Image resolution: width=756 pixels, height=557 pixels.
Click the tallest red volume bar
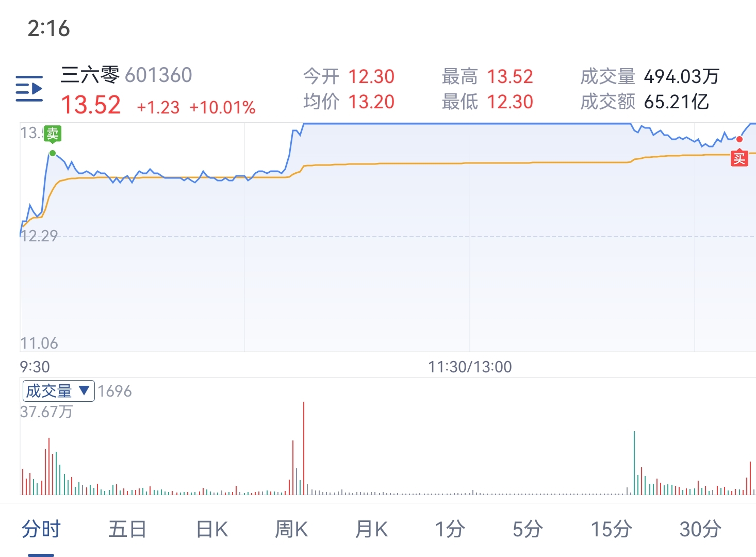(x=304, y=449)
